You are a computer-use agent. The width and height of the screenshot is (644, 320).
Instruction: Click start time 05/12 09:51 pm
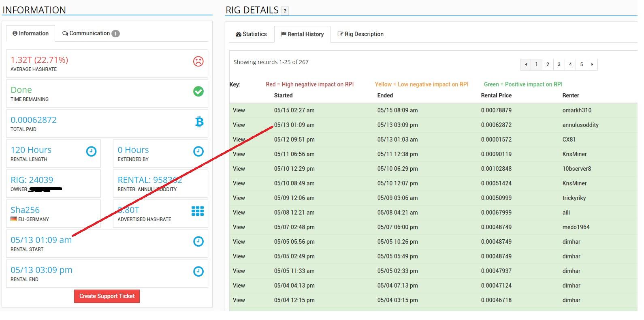click(294, 140)
